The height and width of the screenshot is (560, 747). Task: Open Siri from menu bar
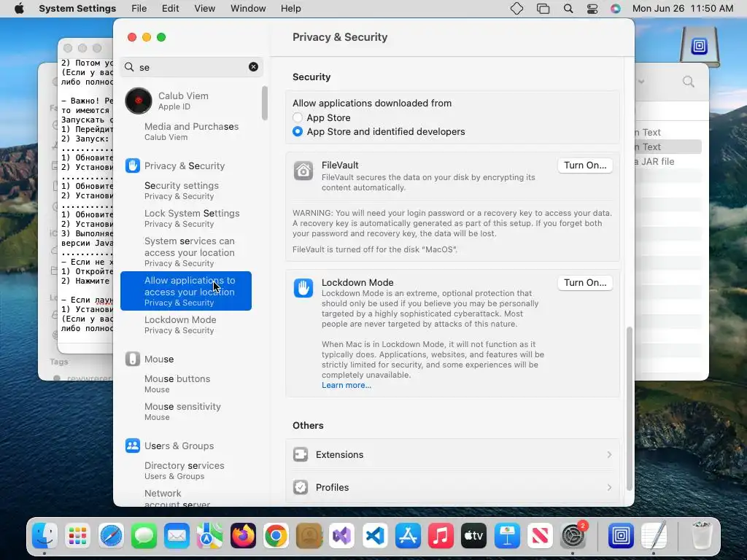tap(616, 9)
